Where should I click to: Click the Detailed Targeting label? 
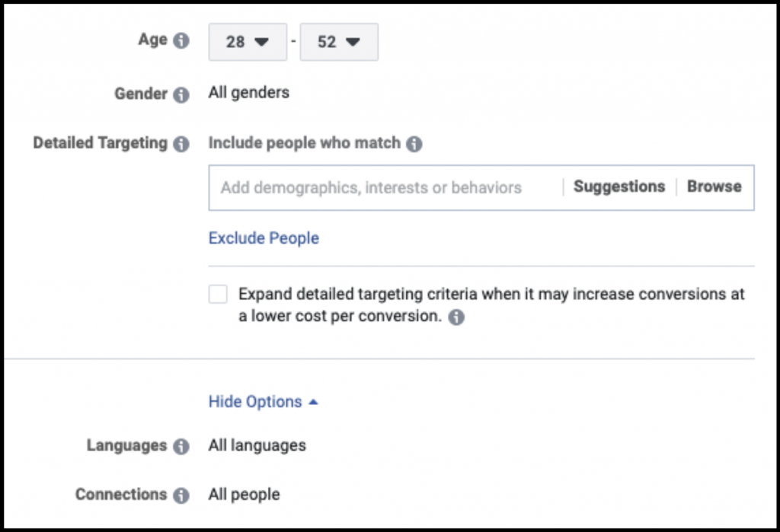click(101, 142)
